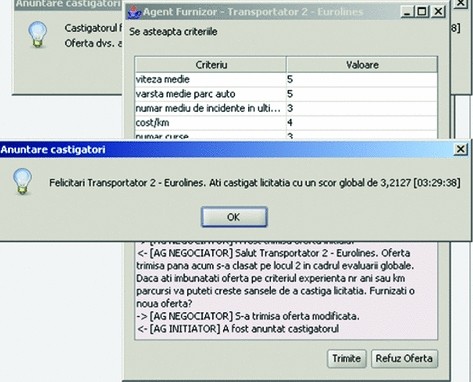Click the Trimite button
473x382 pixels.
coord(347,358)
